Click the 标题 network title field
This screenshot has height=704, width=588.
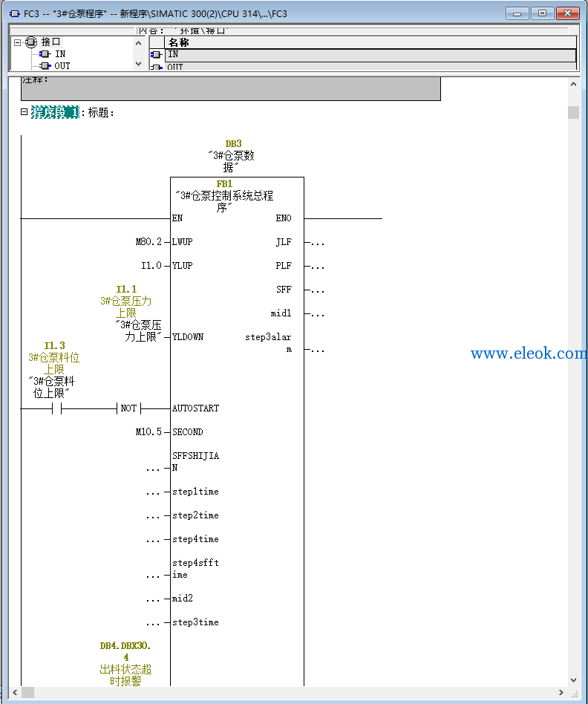pos(101,112)
